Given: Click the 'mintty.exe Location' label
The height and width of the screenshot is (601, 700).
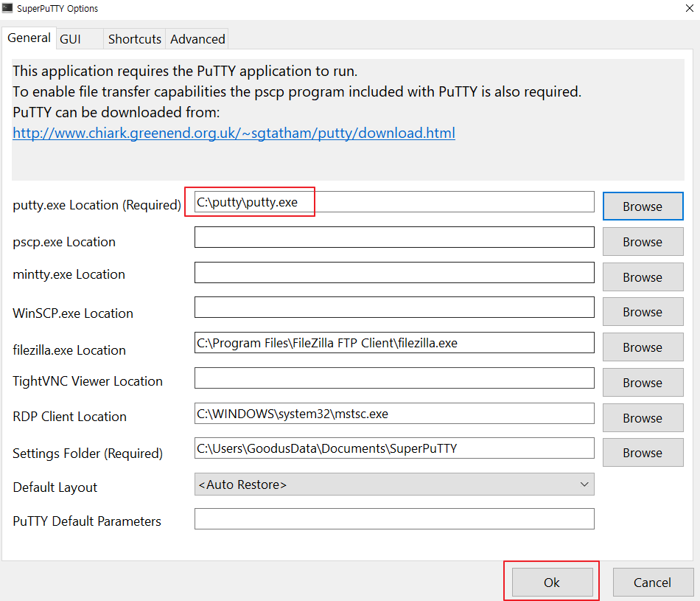Looking at the screenshot, I should click(69, 274).
